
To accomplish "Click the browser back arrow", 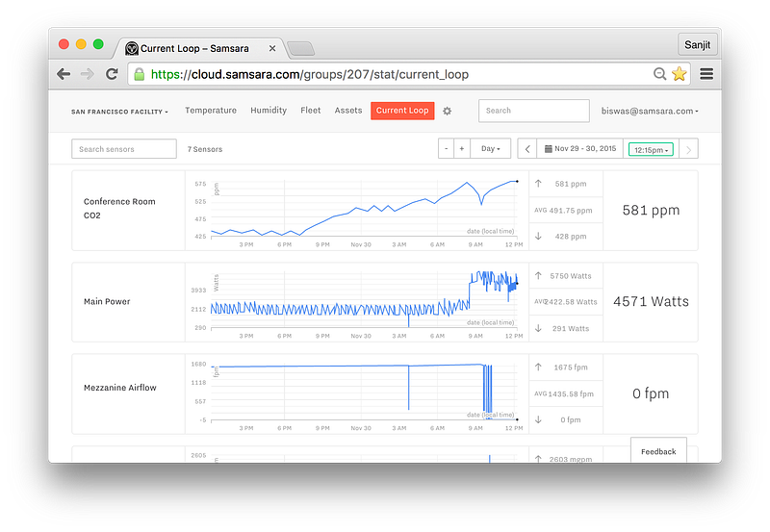I will coord(64,74).
